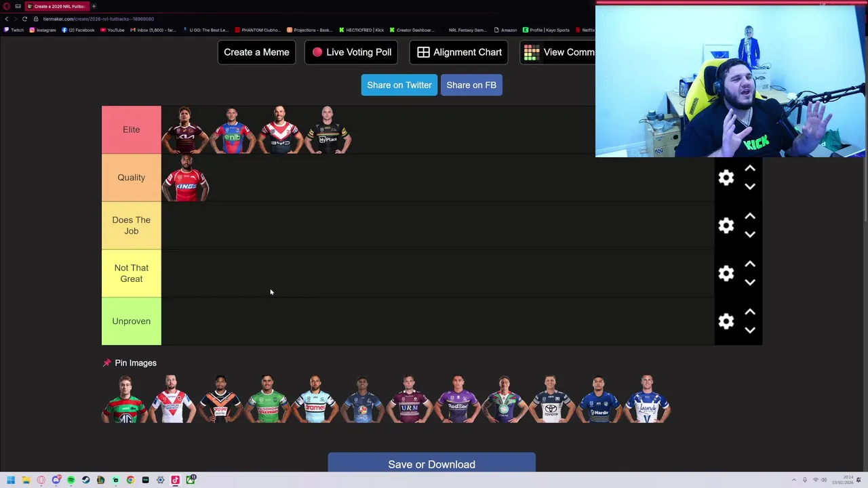The width and height of the screenshot is (868, 488).
Task: Pick the Wests Tigers orange-black jersey player
Action: 220,399
